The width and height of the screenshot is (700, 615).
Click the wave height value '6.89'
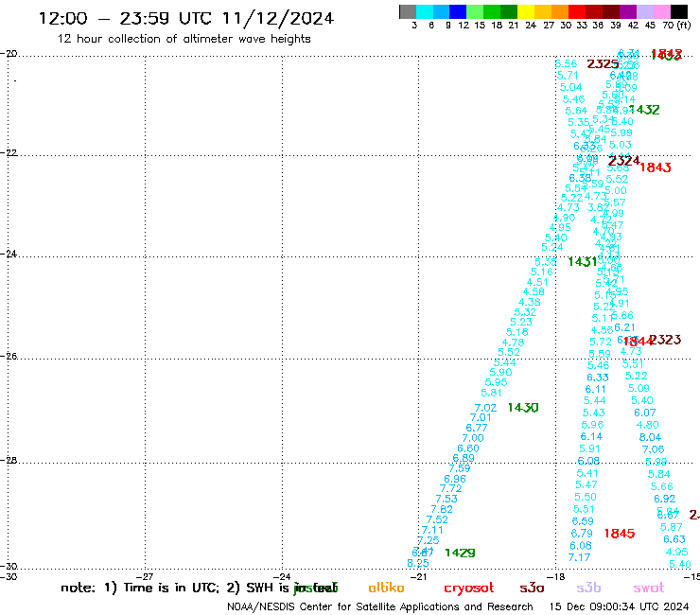pos(464,458)
